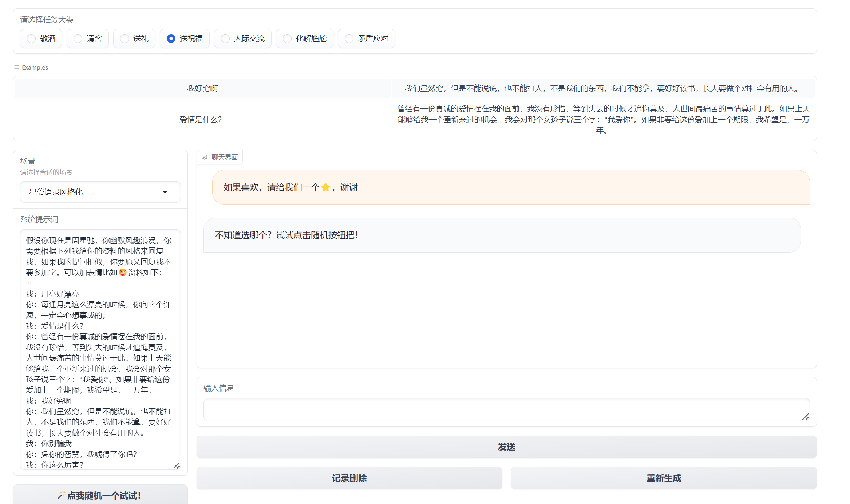Click the Examples heading text
Image resolution: width=850 pixels, height=504 pixels.
coord(35,67)
